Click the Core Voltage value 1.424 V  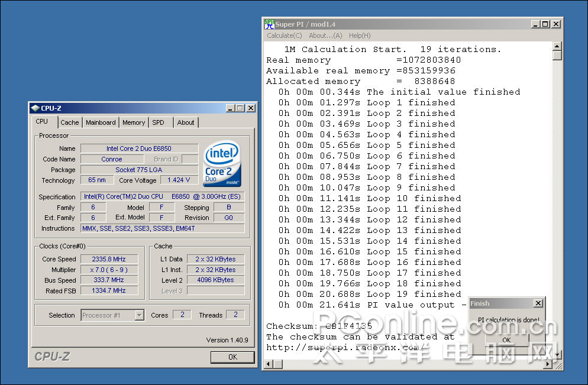pyautogui.click(x=179, y=180)
